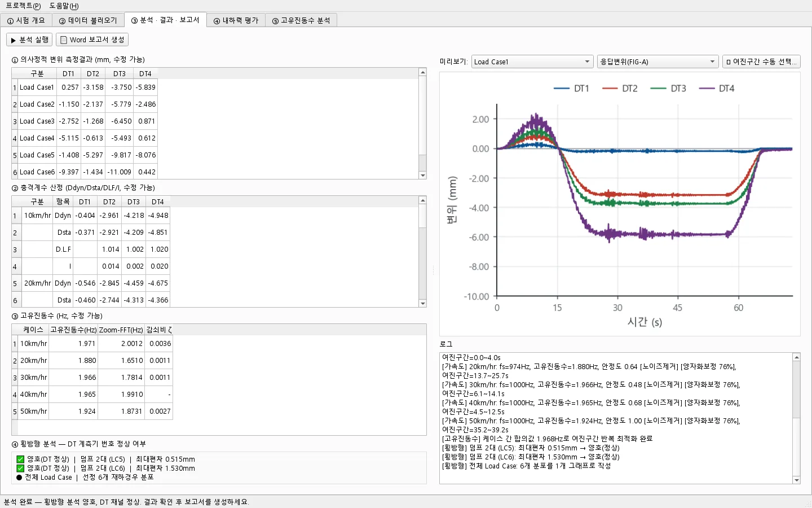
Task: Click 여진구간 수동 선택 button
Action: (x=761, y=62)
